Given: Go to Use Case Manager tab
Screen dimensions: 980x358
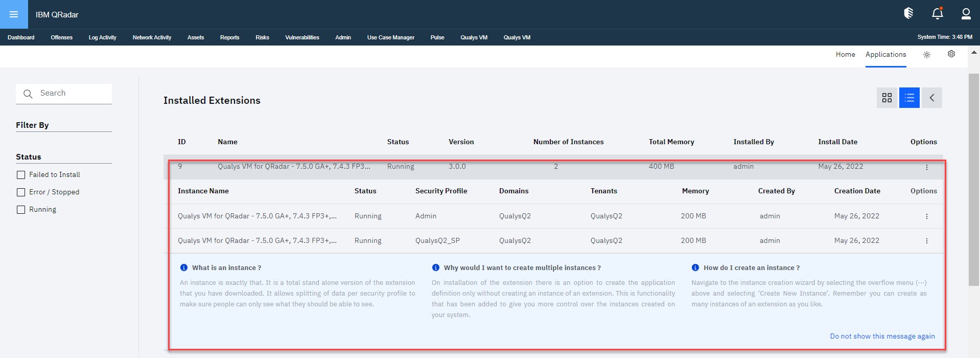Looking at the screenshot, I should (x=390, y=37).
